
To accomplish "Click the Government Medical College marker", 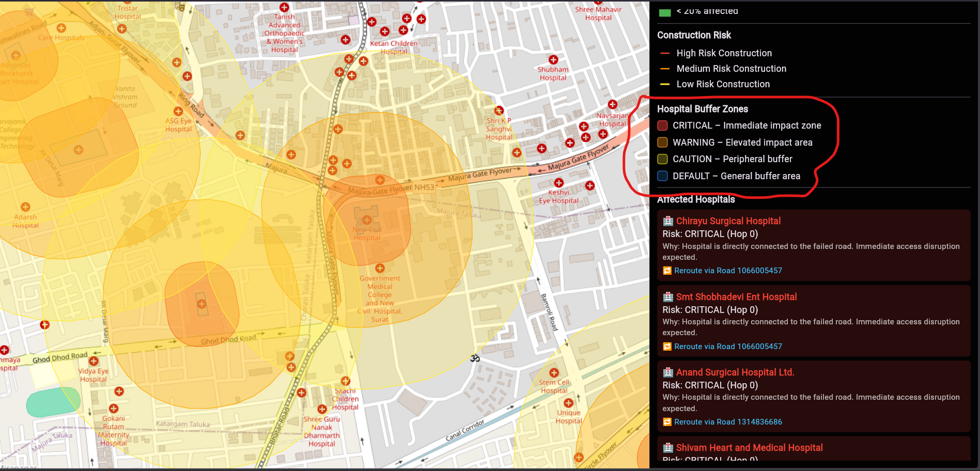I will coord(380,268).
